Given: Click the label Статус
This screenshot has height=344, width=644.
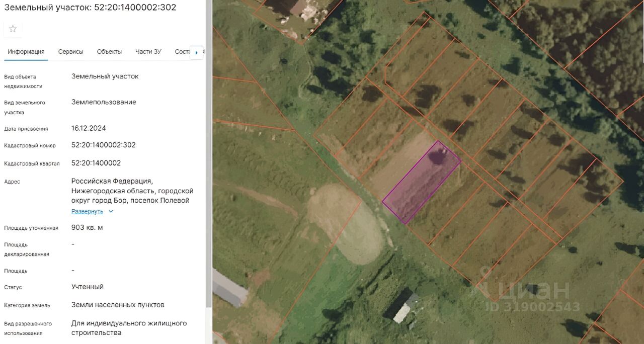Looking at the screenshot, I should [x=13, y=288].
